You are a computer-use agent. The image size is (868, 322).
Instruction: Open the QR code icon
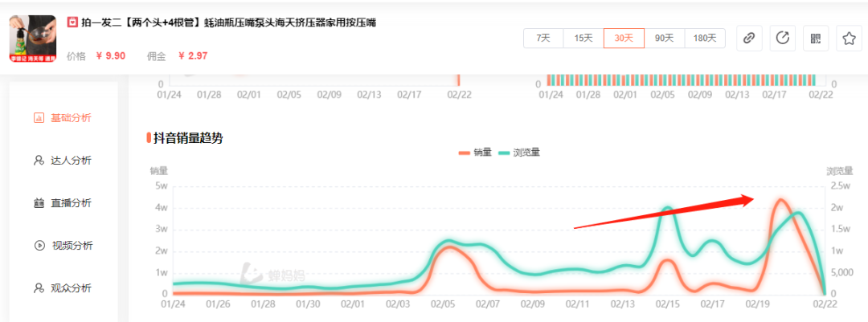[x=816, y=39]
